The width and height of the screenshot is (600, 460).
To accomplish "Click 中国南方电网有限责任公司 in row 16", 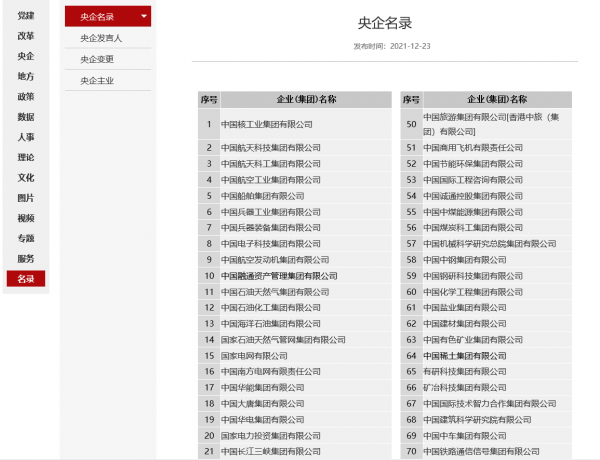I will 271,372.
